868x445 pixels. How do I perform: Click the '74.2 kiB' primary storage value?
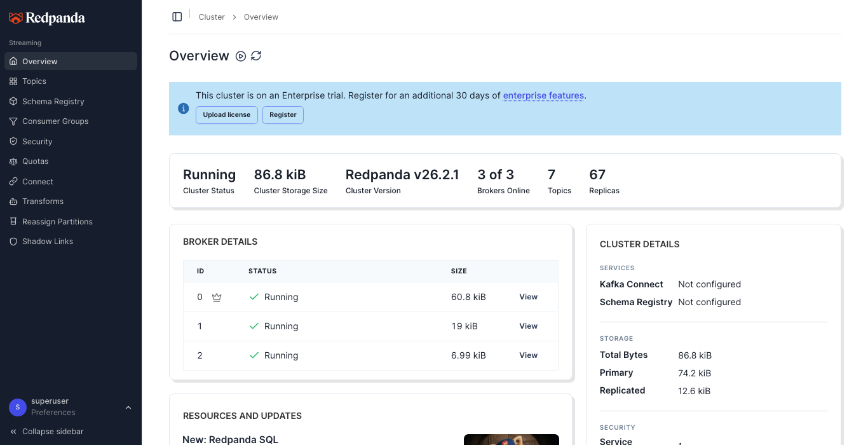pyautogui.click(x=695, y=373)
